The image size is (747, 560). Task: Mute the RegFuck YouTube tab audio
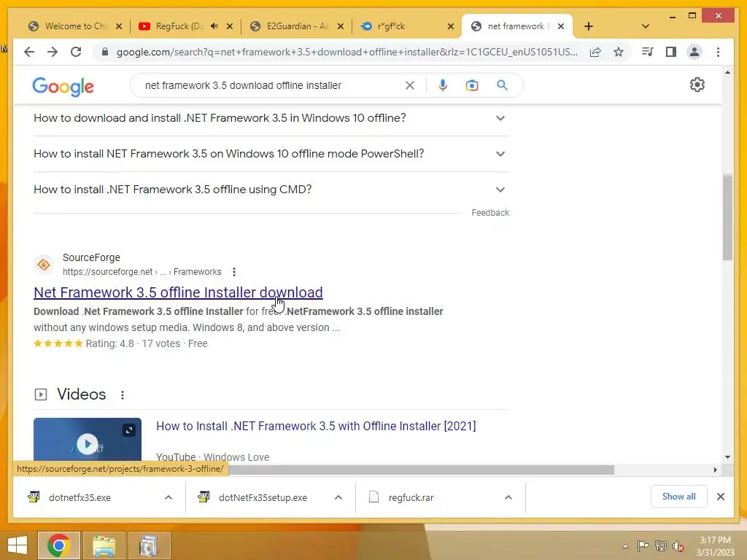point(214,26)
